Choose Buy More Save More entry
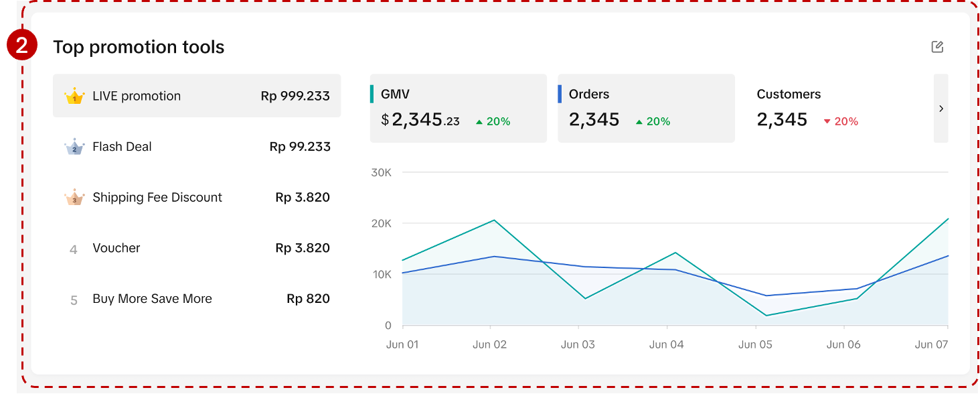980x394 pixels. click(x=197, y=299)
